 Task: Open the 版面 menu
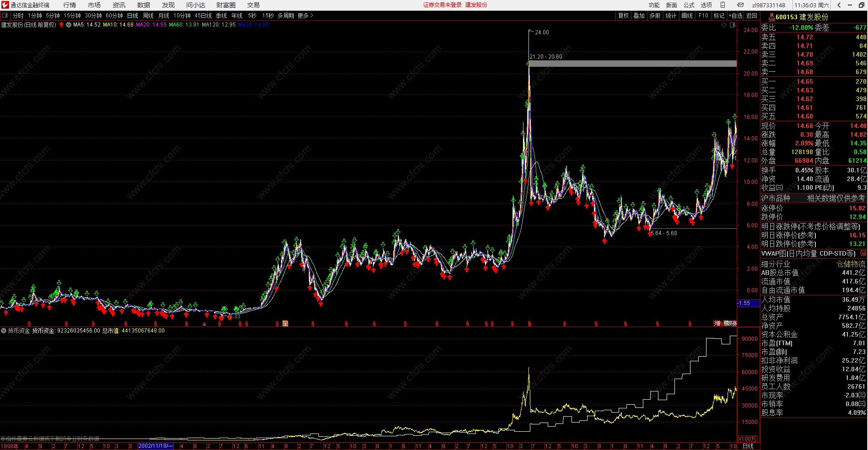(x=672, y=5)
